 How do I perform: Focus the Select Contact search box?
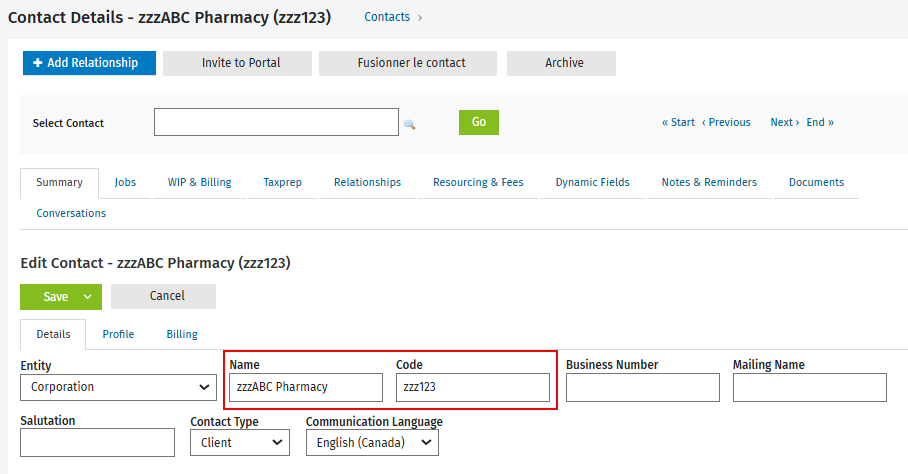tap(276, 122)
